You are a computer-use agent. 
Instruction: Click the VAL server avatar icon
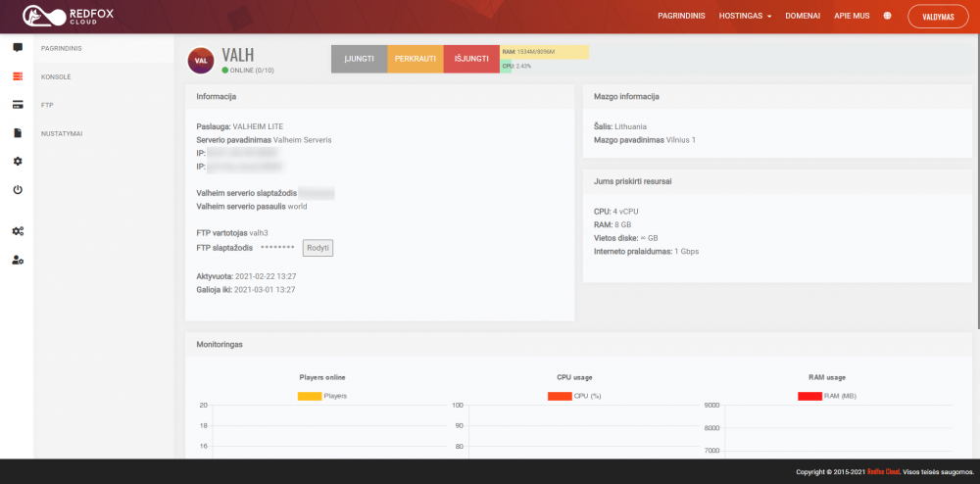pos(201,61)
